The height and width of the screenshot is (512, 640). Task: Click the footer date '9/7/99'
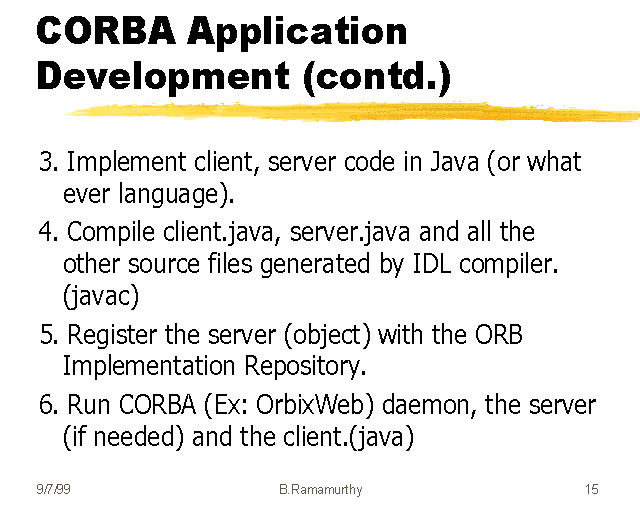(x=54, y=490)
